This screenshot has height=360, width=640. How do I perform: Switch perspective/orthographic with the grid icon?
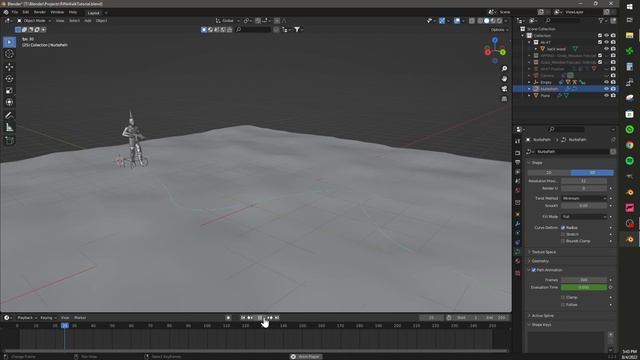tap(504, 99)
